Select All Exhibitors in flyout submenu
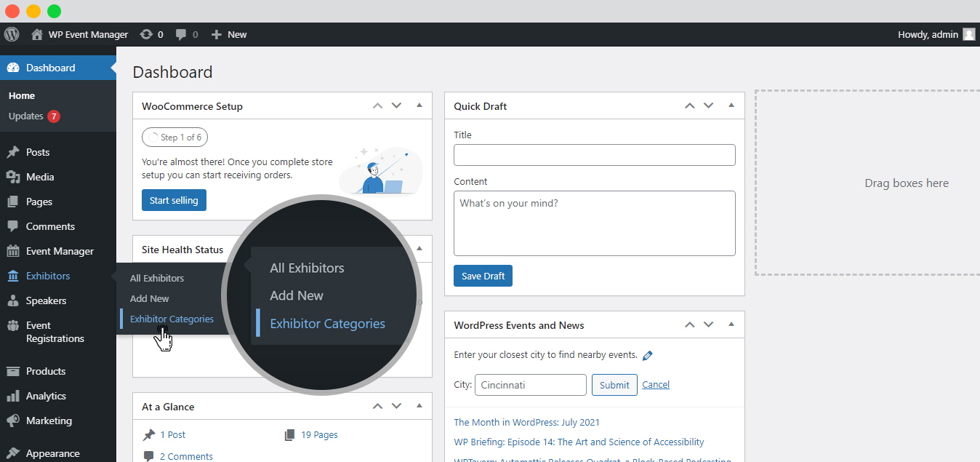The height and width of the screenshot is (462, 980). [157, 278]
